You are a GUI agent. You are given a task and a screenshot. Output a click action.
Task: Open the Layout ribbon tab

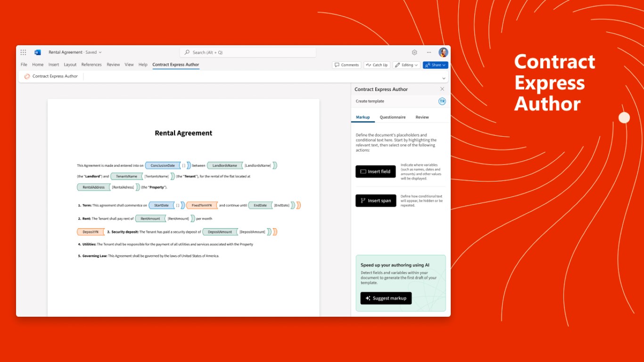70,65
